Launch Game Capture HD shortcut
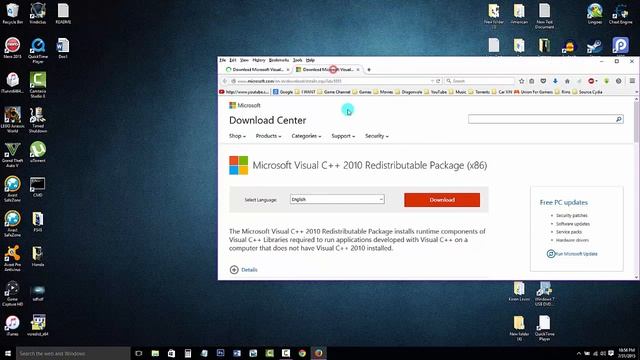Image resolution: width=640 pixels, height=360 pixels. 12,293
